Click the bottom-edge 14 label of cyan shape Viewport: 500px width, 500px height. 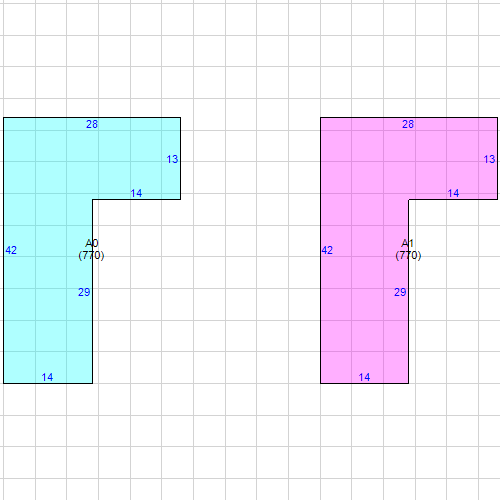47,377
